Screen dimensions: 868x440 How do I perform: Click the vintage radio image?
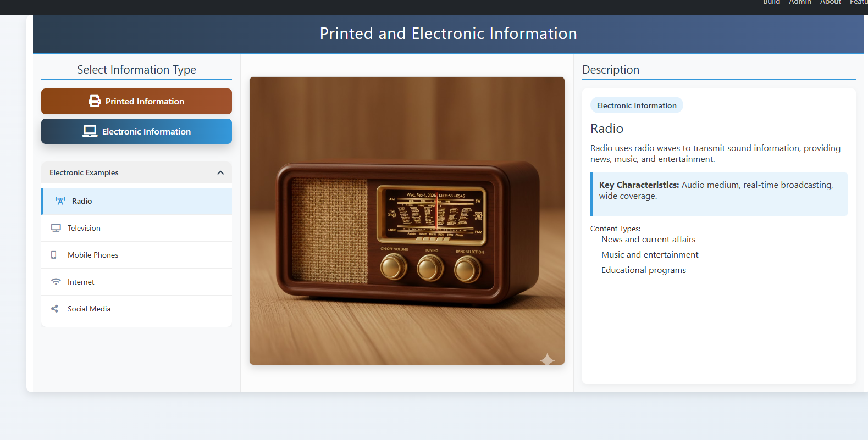pos(407,221)
